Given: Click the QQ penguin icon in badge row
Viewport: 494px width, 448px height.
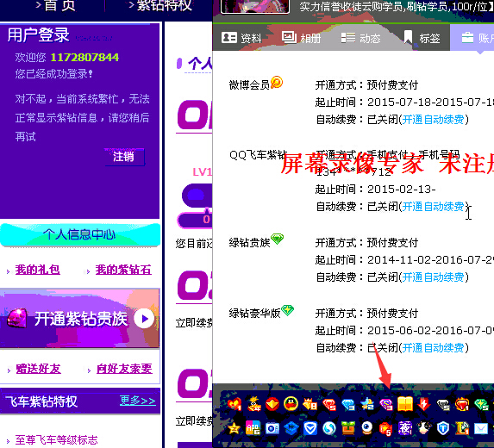Looking at the screenshot, I should 291,404.
